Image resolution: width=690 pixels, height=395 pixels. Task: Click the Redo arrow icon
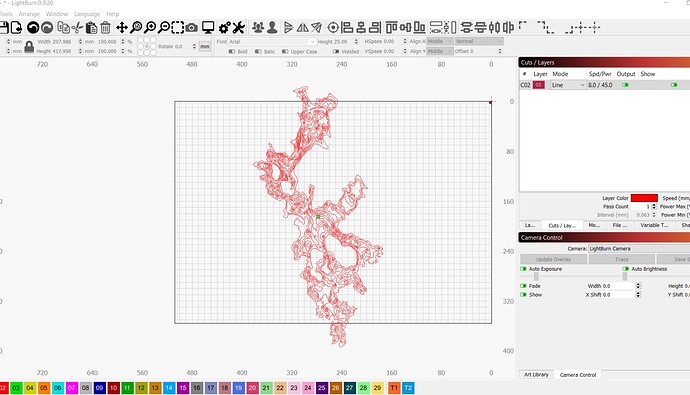point(47,28)
